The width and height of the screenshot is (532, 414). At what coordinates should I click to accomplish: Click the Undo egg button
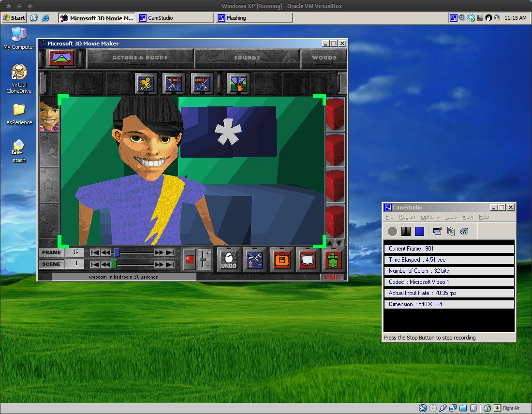coord(228,260)
